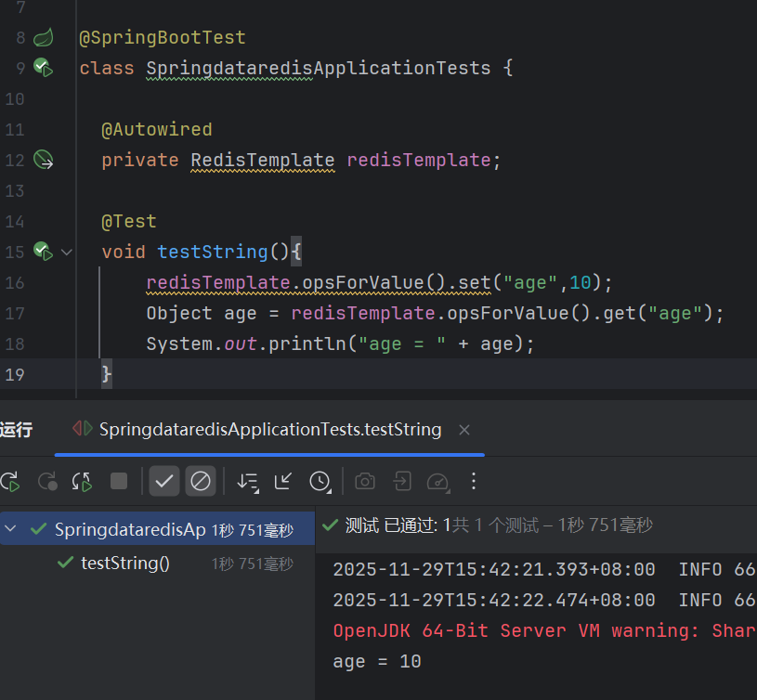Click the camera thread dump icon
This screenshot has height=700, width=757.
tap(365, 482)
